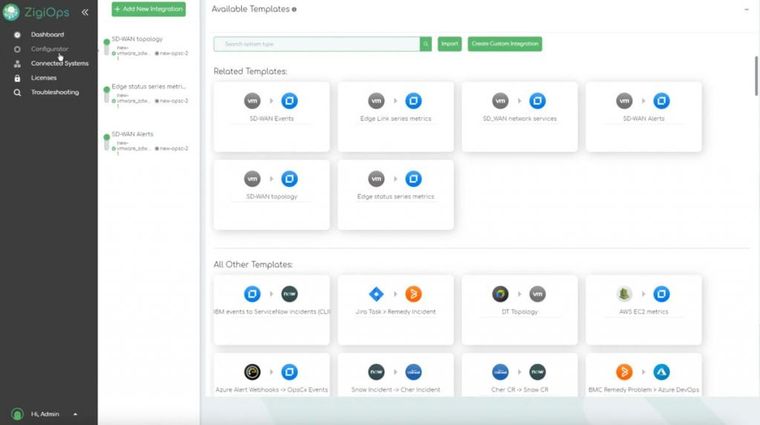
Task: Click the Import button
Action: [450, 44]
